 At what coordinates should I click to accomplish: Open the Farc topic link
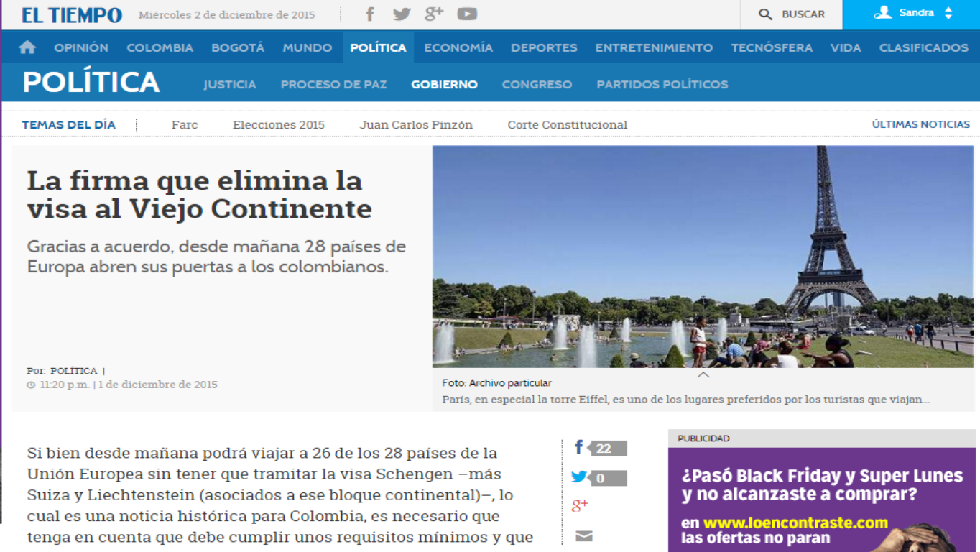coord(185,125)
